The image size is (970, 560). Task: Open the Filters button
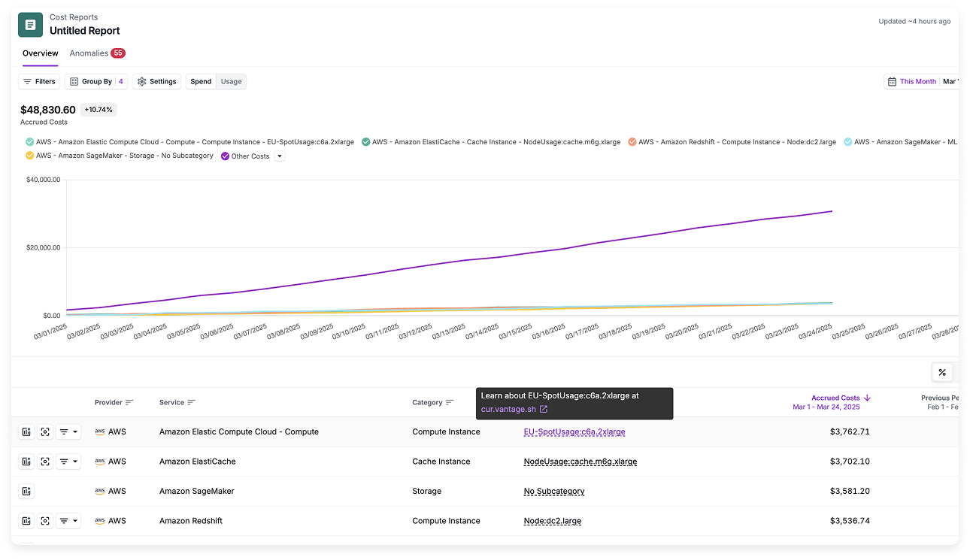[39, 81]
